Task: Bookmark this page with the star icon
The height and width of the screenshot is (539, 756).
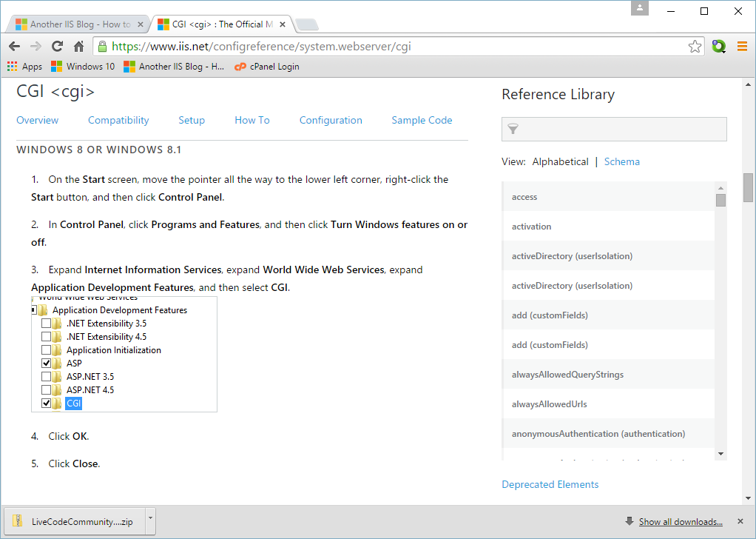Action: pyautogui.click(x=695, y=47)
